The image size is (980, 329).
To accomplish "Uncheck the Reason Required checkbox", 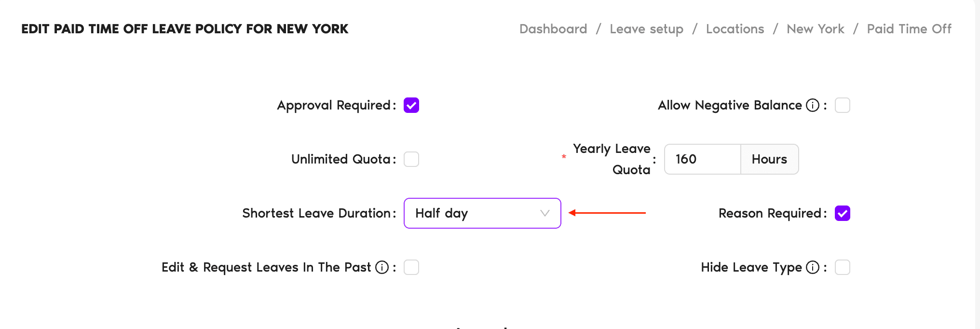I will point(843,213).
